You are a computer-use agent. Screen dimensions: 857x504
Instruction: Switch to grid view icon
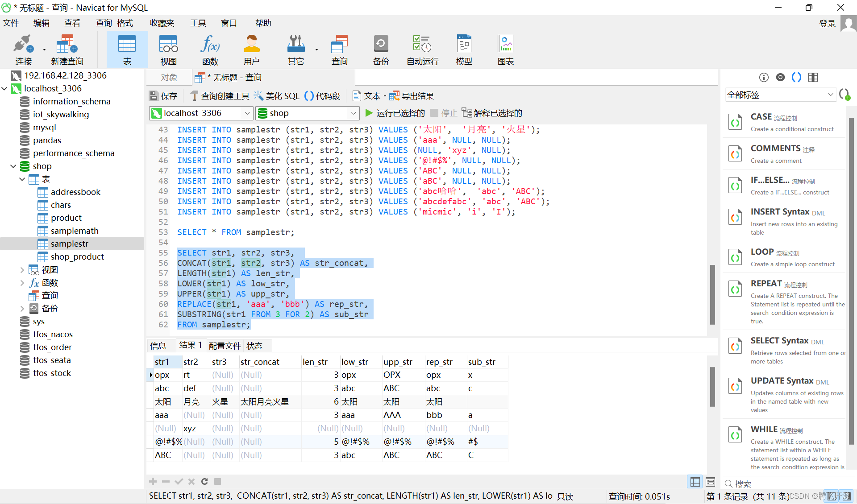[695, 482]
